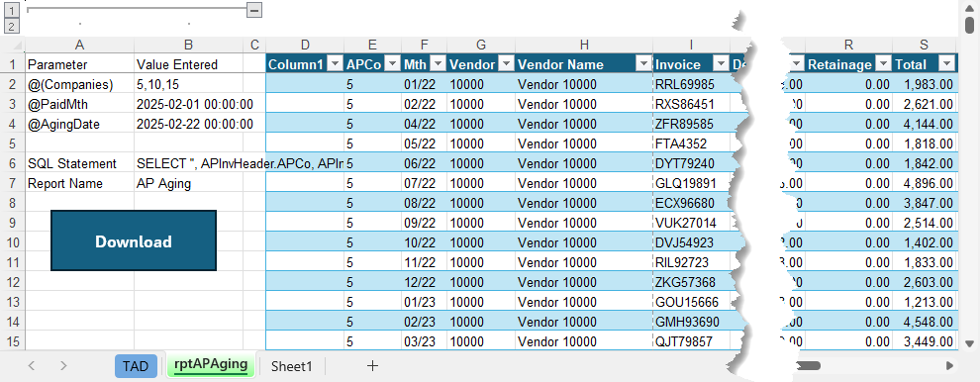Image resolution: width=980 pixels, height=382 pixels.
Task: Add a new sheet with plus icon
Action: coord(372,366)
